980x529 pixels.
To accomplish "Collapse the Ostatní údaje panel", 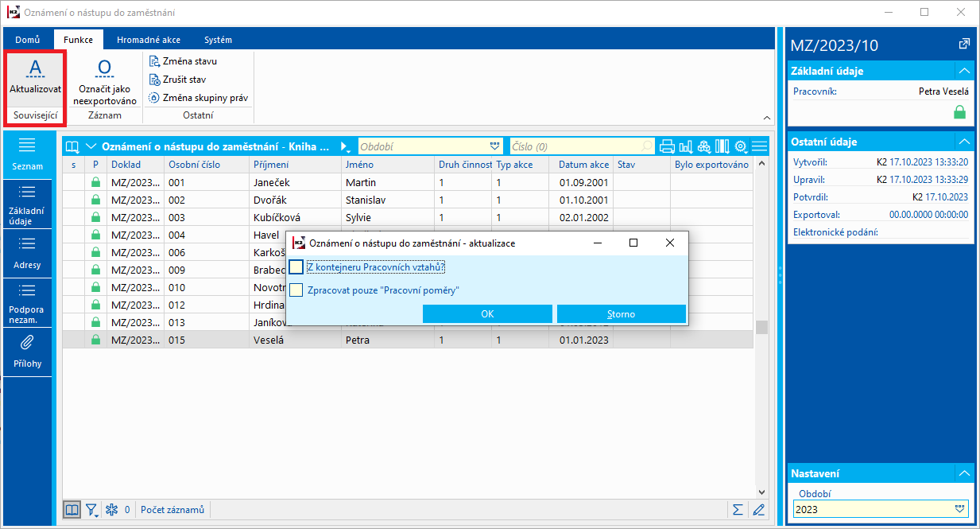I will tap(964, 142).
